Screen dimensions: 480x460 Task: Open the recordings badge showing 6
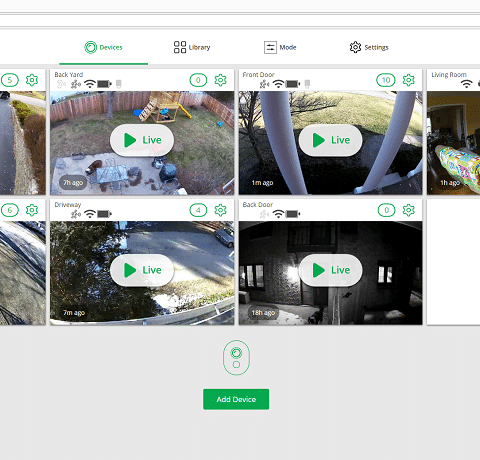[x=10, y=210]
